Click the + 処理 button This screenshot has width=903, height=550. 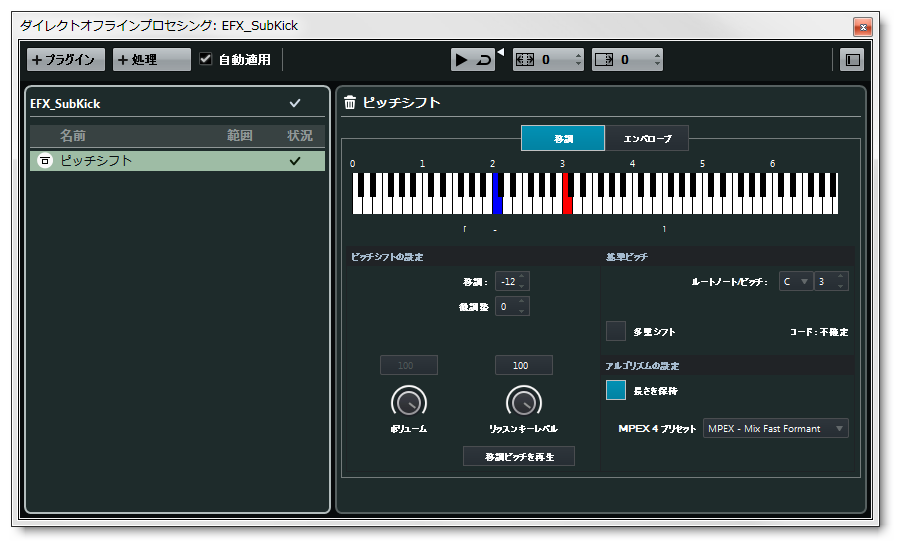coord(151,59)
